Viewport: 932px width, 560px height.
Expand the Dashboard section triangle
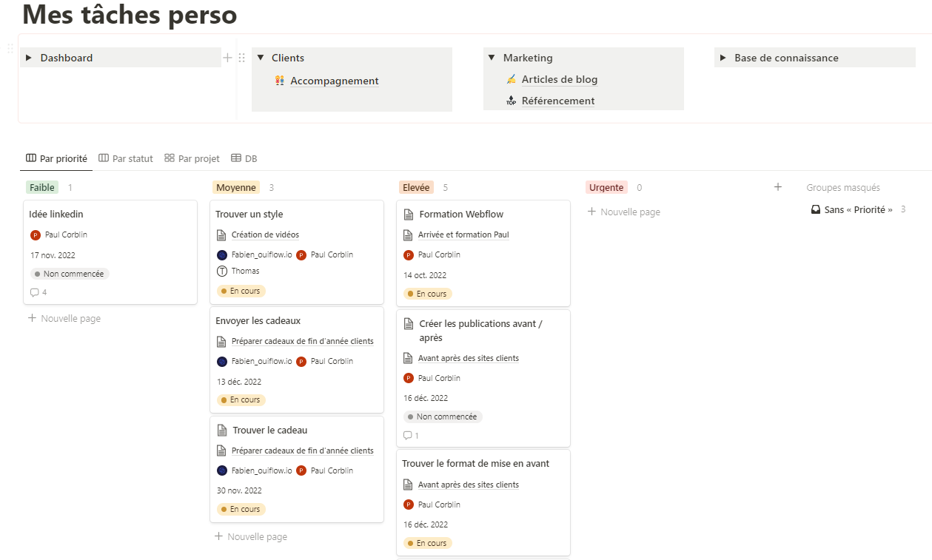click(27, 57)
